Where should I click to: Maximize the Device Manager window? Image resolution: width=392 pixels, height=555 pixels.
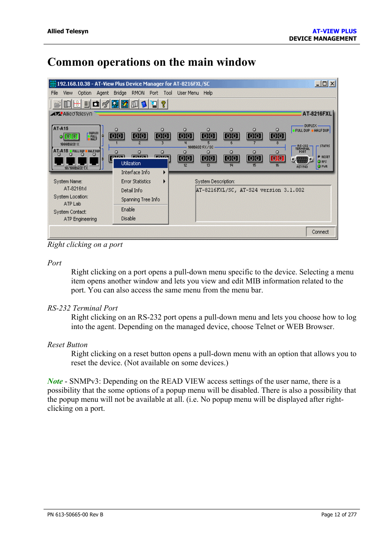click(325, 84)
